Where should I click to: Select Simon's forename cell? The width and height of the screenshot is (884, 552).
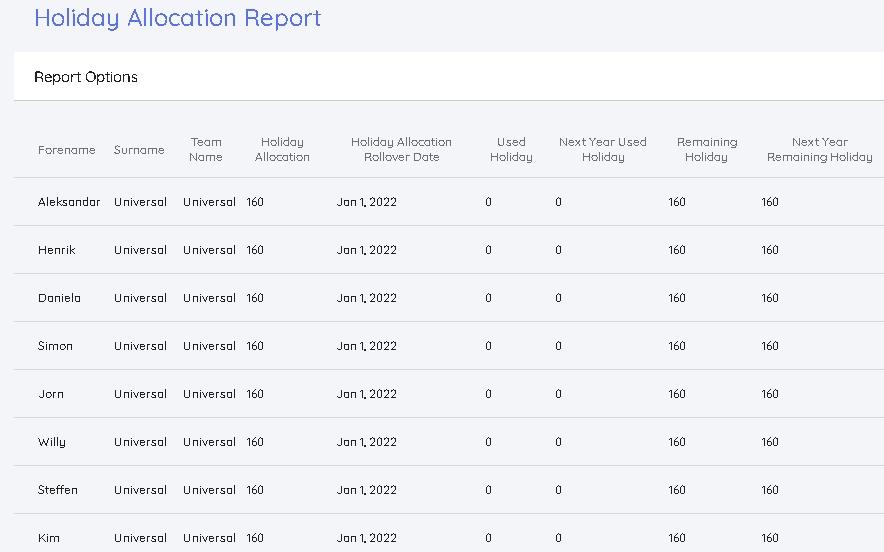tap(55, 346)
